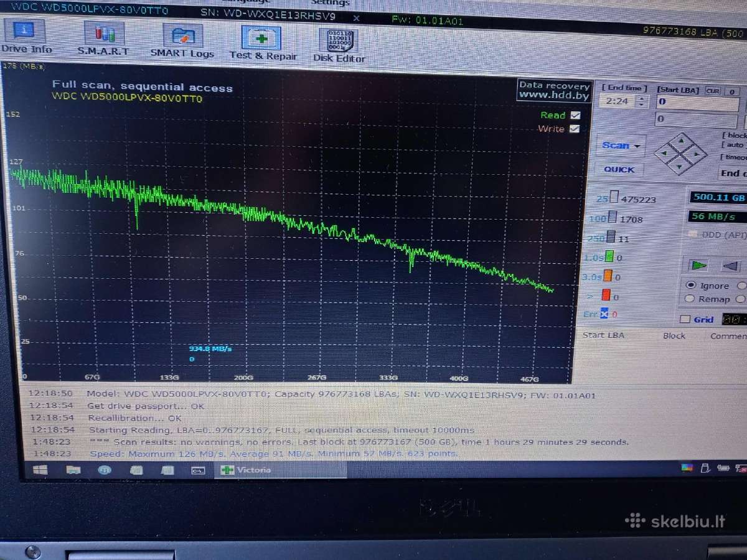Click the CUR button near Start LBA
The width and height of the screenshot is (747, 560).
(713, 91)
